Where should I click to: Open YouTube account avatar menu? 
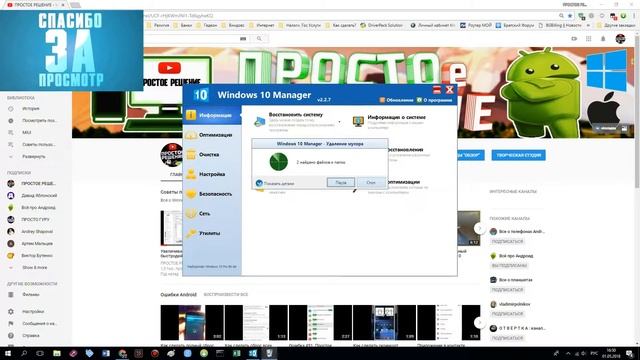620,39
